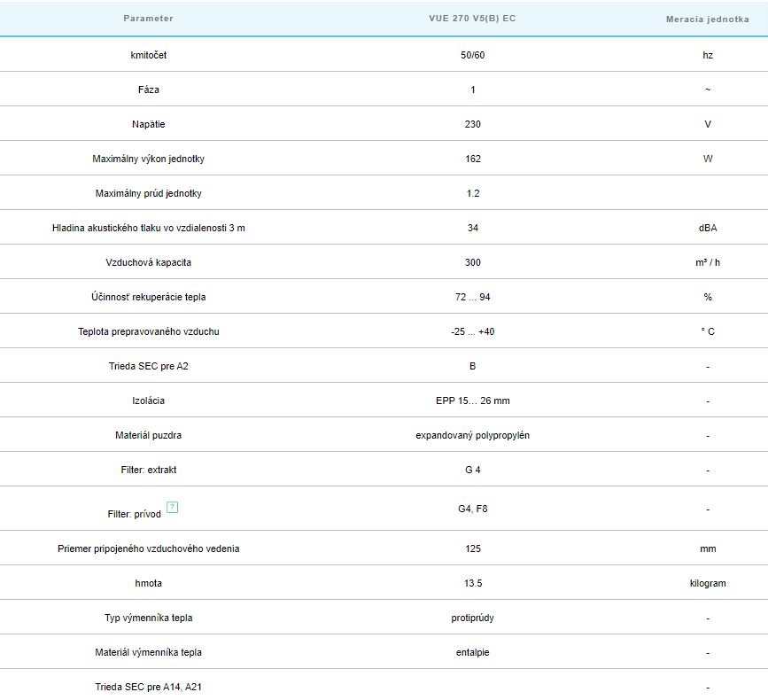This screenshot has width=768, height=700.
Task: Click the -25 ... +40 temperature value
Action: [x=472, y=331]
